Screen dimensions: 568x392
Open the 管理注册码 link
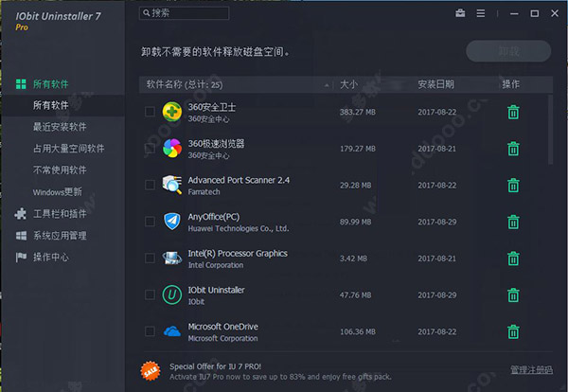(531, 369)
